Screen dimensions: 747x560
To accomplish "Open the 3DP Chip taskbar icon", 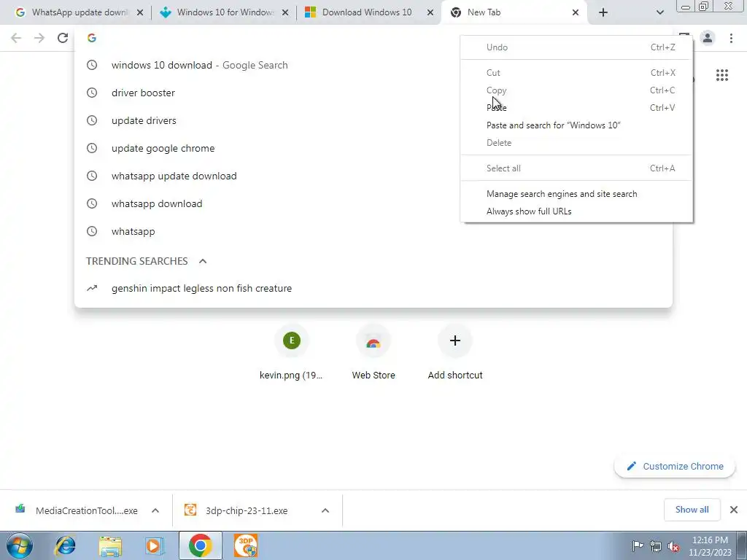I will 246,545.
